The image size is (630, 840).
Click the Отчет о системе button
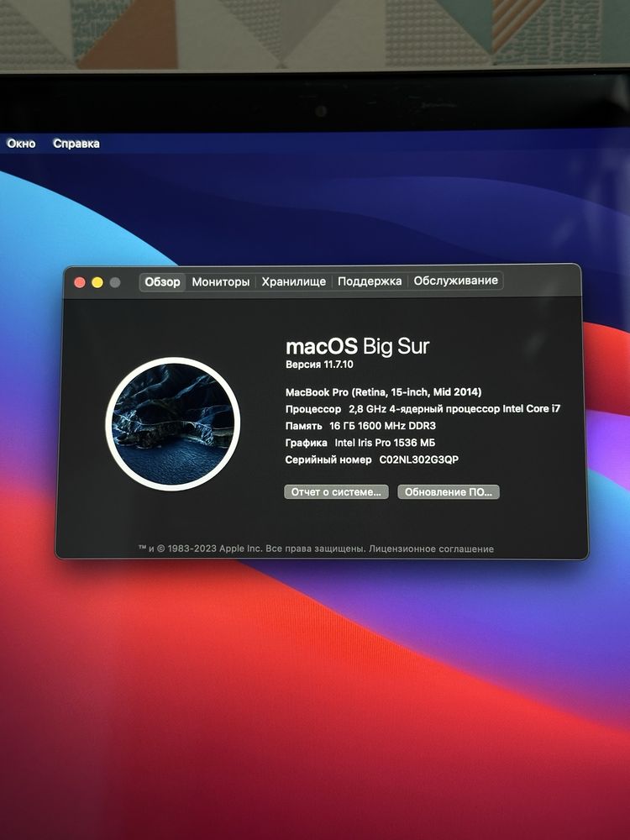point(336,491)
